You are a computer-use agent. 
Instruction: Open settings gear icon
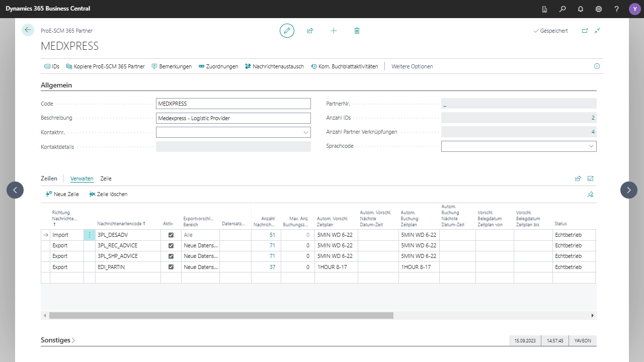599,9
